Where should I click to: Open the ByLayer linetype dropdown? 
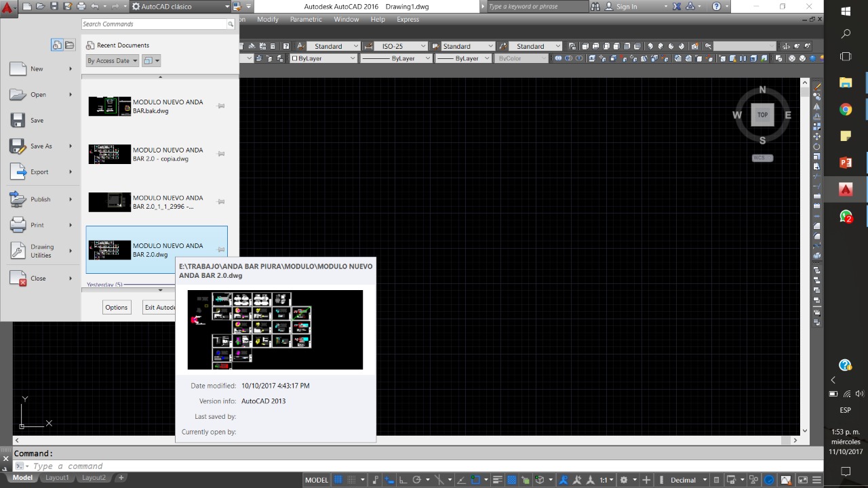[395, 58]
